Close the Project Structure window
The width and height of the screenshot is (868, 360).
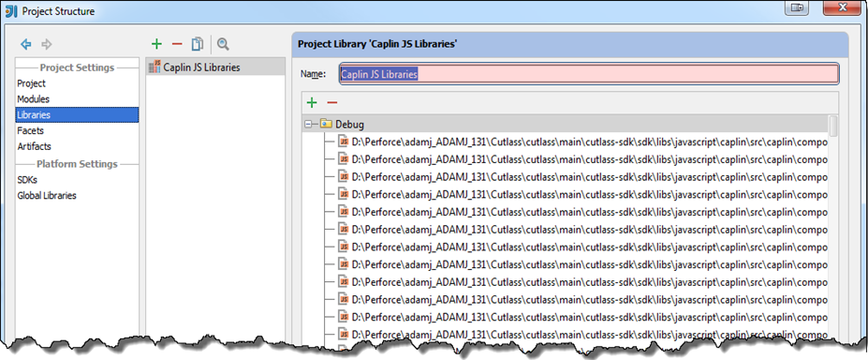pos(842,7)
